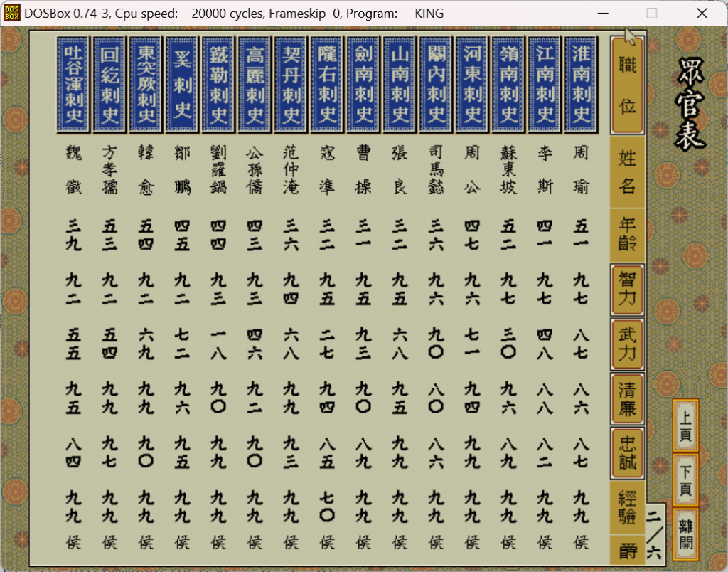Click official name 寇準
Viewport: 728px width, 572px height.
[x=327, y=169]
